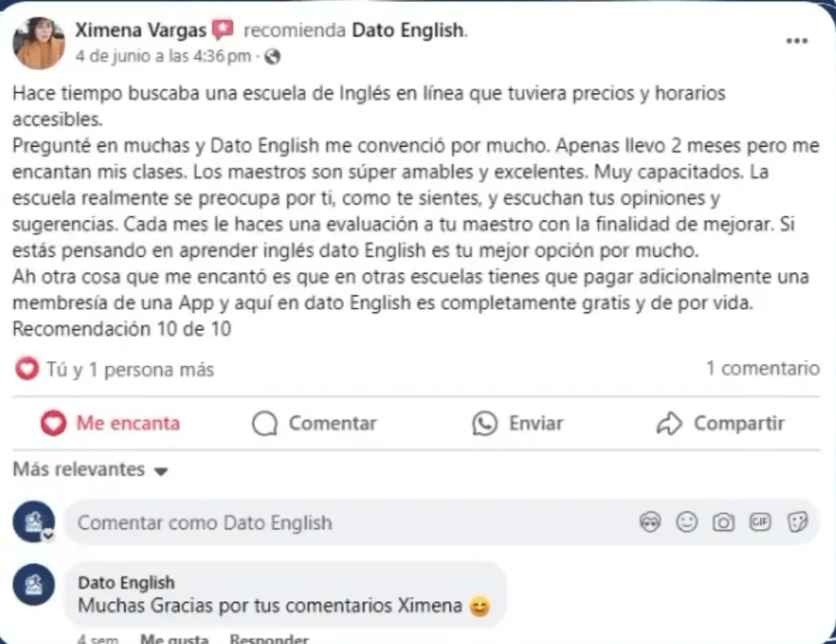Click Ximena Vargas's profile picture
Viewport: 836px width, 644px height.
pyautogui.click(x=39, y=43)
